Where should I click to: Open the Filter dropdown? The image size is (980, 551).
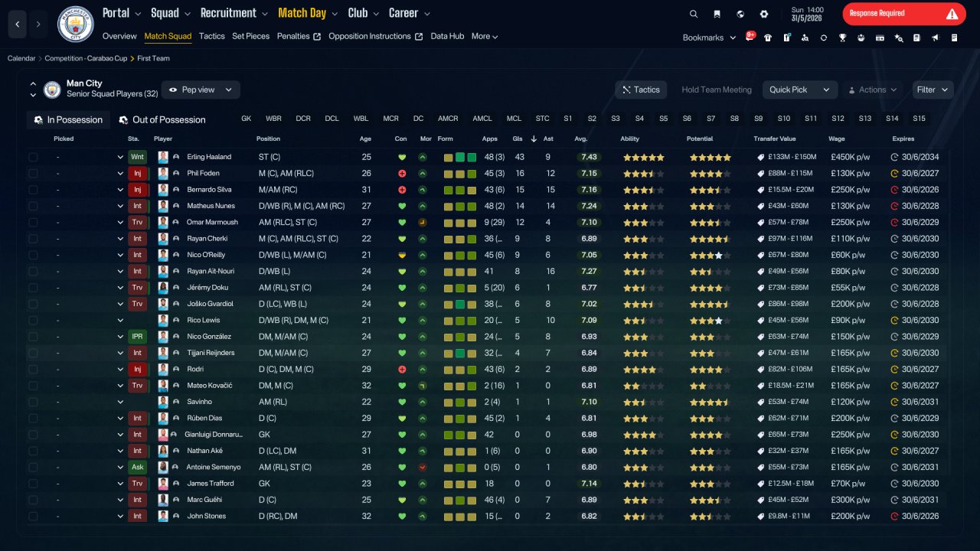[933, 90]
